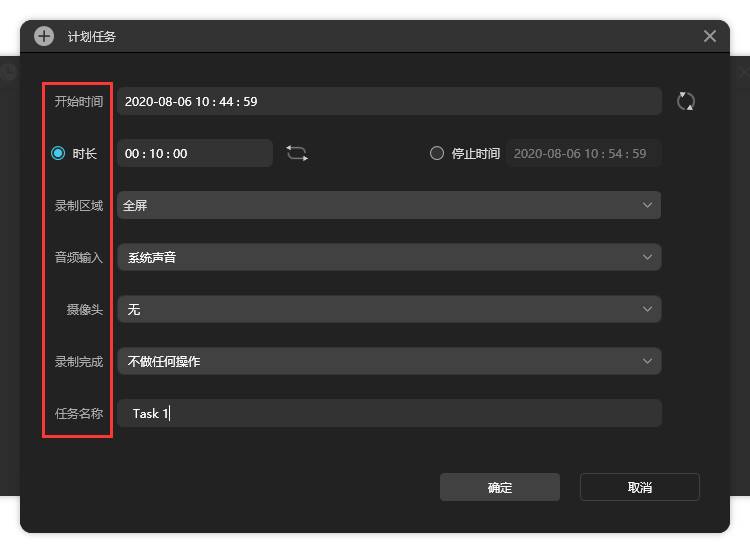Click the loop repeat icon beside duration
Image resolution: width=750 pixels, height=553 pixels.
click(x=297, y=153)
